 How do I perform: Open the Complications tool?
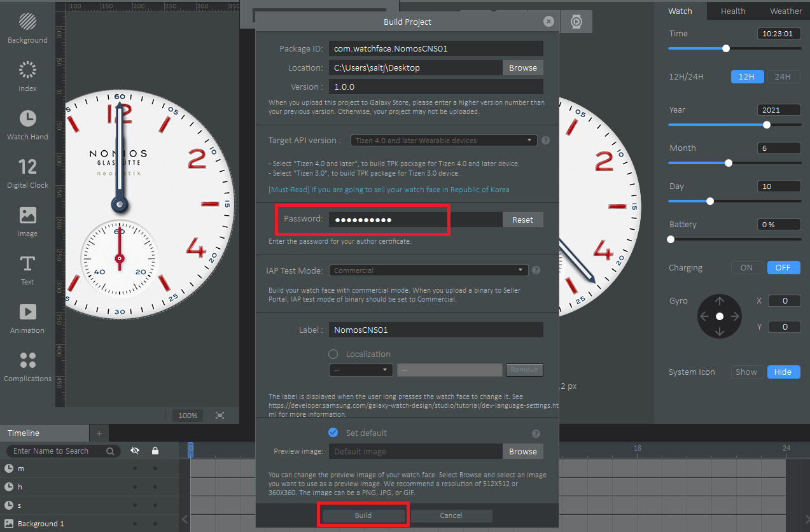point(27,366)
